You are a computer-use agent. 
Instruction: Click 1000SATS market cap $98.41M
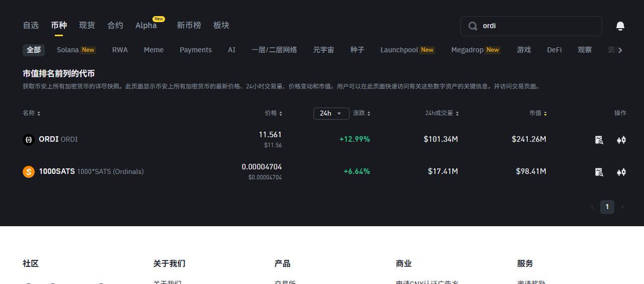(531, 171)
